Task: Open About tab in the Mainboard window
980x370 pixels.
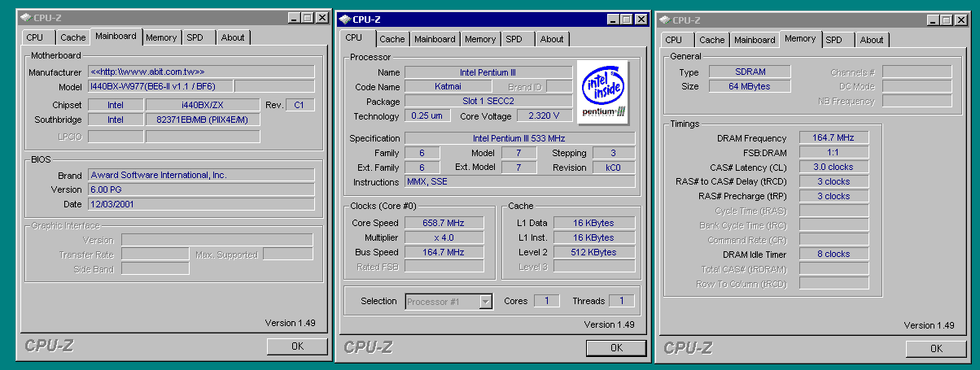Action: 233,37
